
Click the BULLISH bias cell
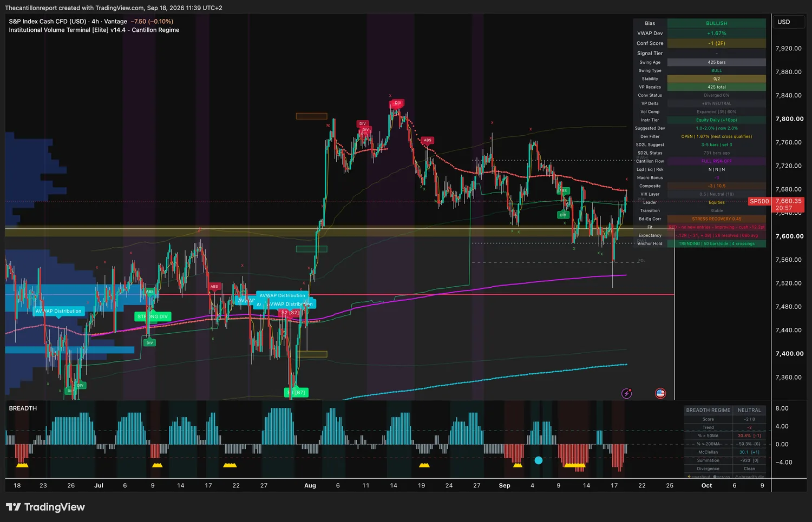pyautogui.click(x=716, y=23)
